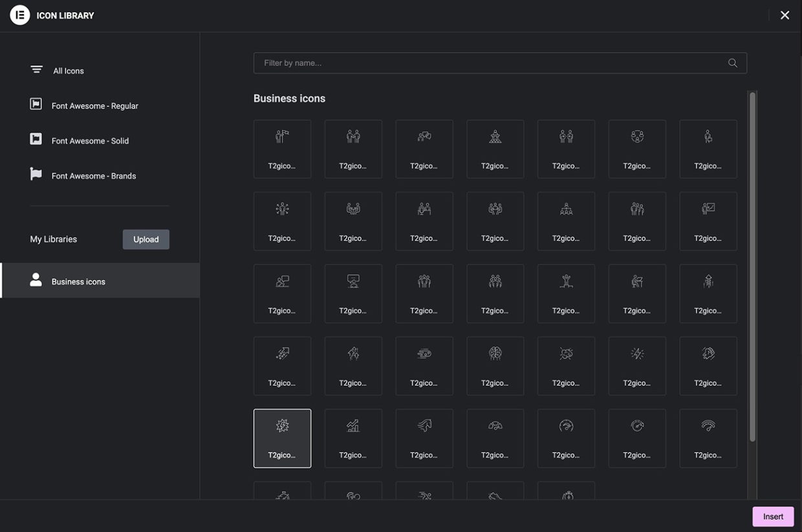This screenshot has height=532, width=802.
Task: Focus the Filter by name field
Action: click(492, 63)
